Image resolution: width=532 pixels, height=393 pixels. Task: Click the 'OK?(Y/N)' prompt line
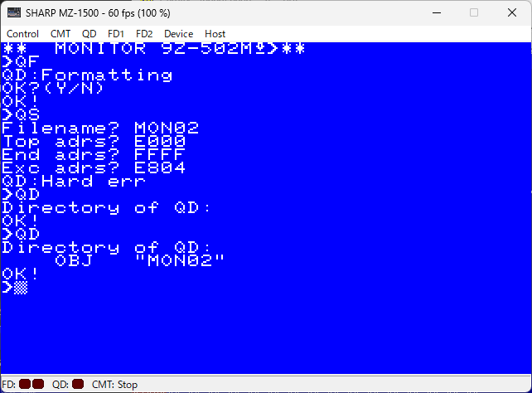52,88
